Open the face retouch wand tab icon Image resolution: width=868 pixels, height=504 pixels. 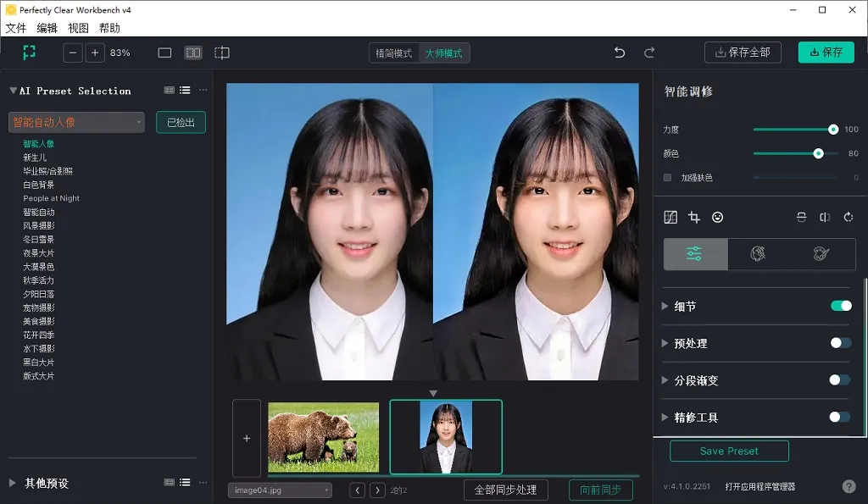(x=758, y=253)
